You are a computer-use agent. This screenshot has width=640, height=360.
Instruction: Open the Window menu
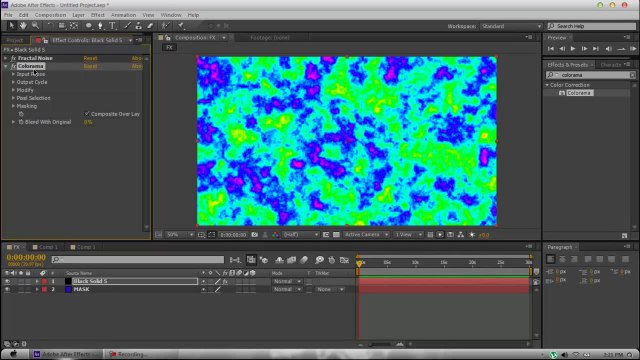[171, 15]
